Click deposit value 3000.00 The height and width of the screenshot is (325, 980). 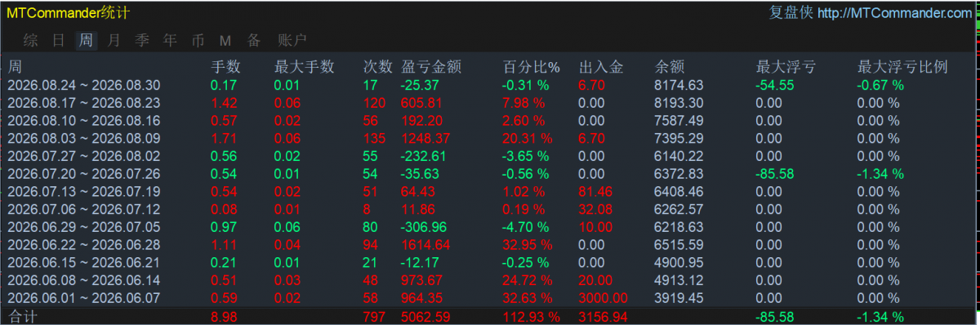pyautogui.click(x=603, y=298)
